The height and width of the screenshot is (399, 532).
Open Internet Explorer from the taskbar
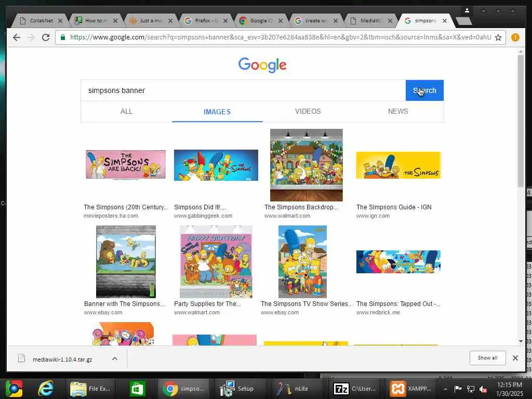(46, 389)
